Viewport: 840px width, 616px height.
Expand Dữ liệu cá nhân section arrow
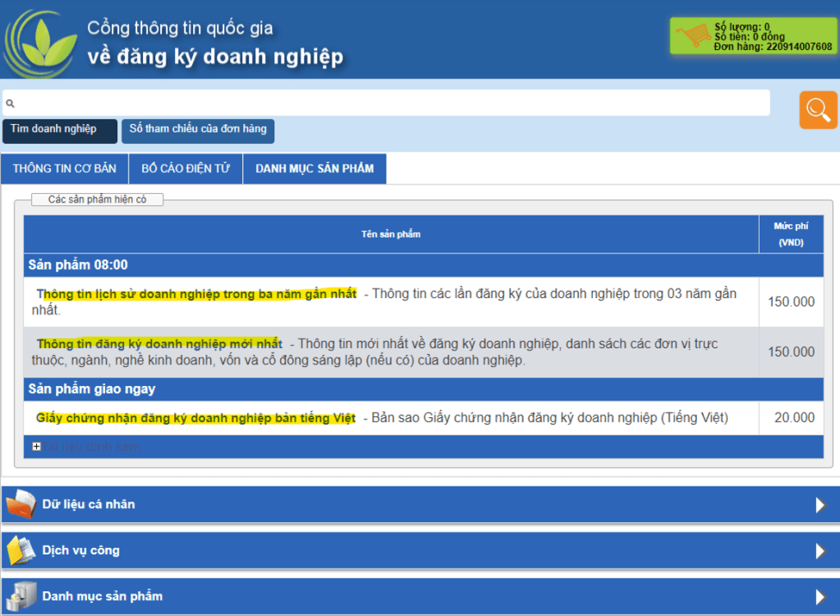[819, 504]
